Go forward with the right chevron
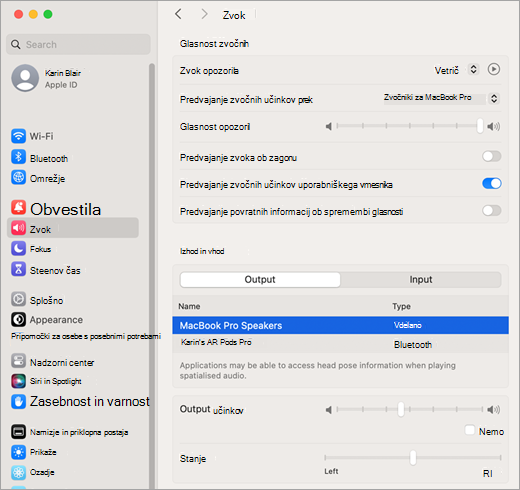Screen dimensions: 520x490 (x=204, y=14)
